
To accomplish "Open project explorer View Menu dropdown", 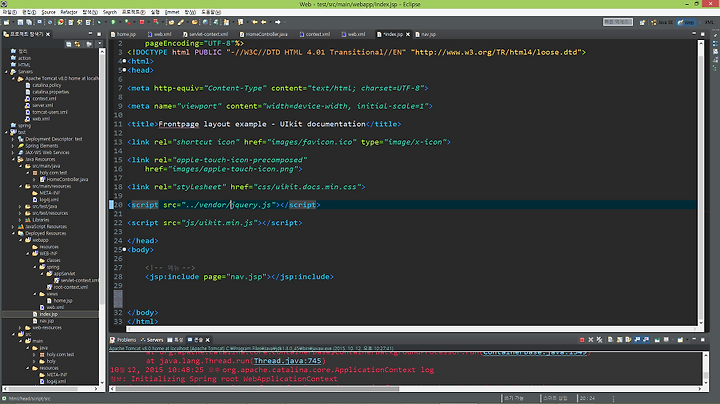I will click(x=100, y=44).
